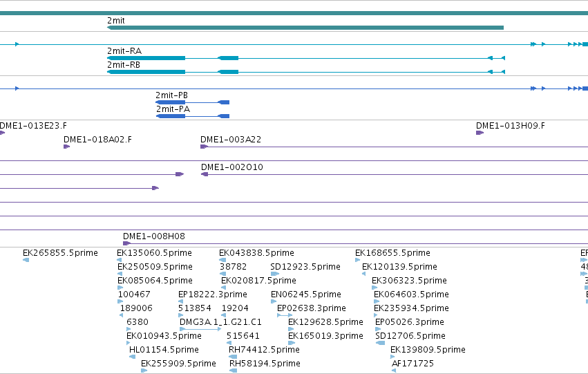
Task: Click the DME1-013E23.F label
Action: pos(33,126)
